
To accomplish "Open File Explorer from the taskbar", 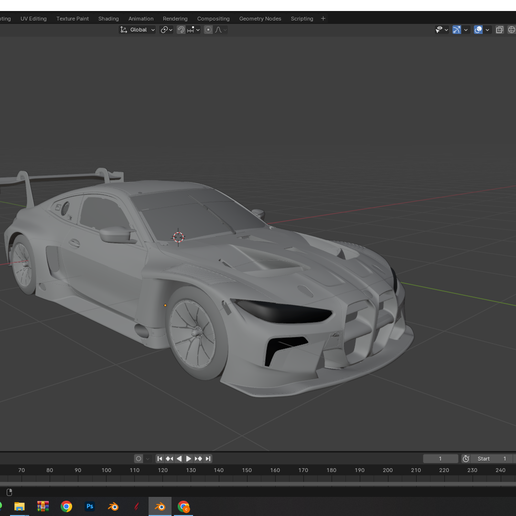I will 19,507.
